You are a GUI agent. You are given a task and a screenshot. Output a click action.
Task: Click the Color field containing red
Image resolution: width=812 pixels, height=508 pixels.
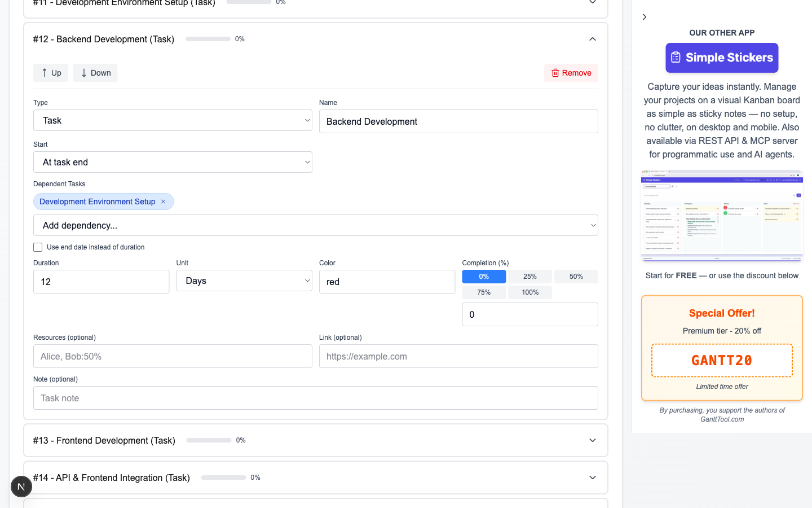pyautogui.click(x=387, y=282)
